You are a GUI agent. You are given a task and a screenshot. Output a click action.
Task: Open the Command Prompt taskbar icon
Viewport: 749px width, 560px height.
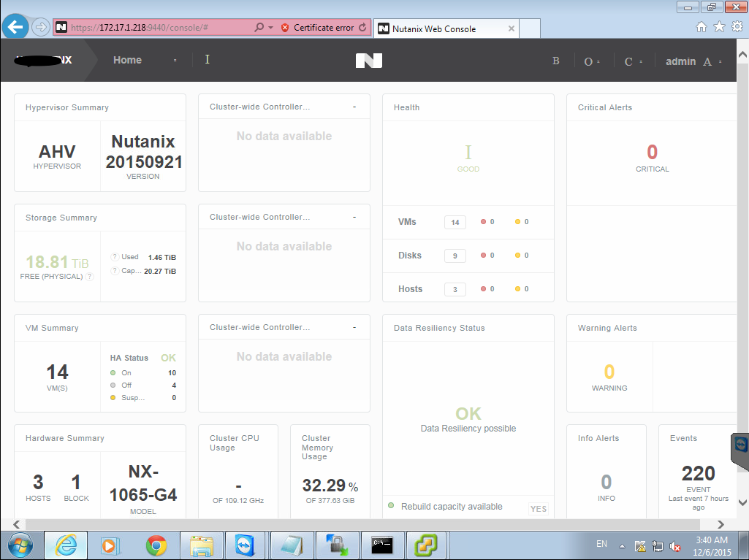pos(382,545)
